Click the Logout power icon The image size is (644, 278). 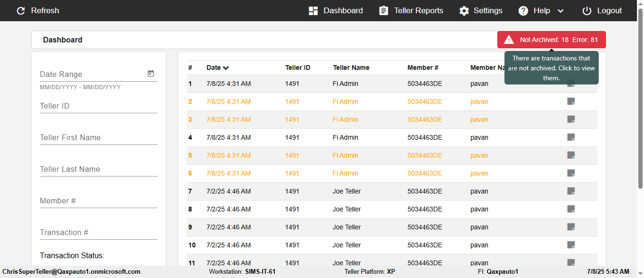[x=587, y=11]
